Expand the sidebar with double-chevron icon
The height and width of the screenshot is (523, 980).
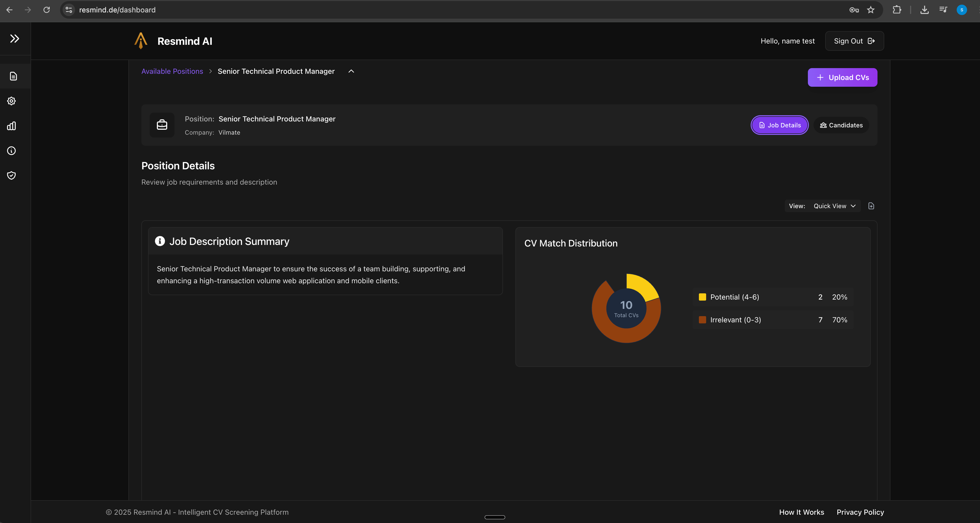coord(14,38)
